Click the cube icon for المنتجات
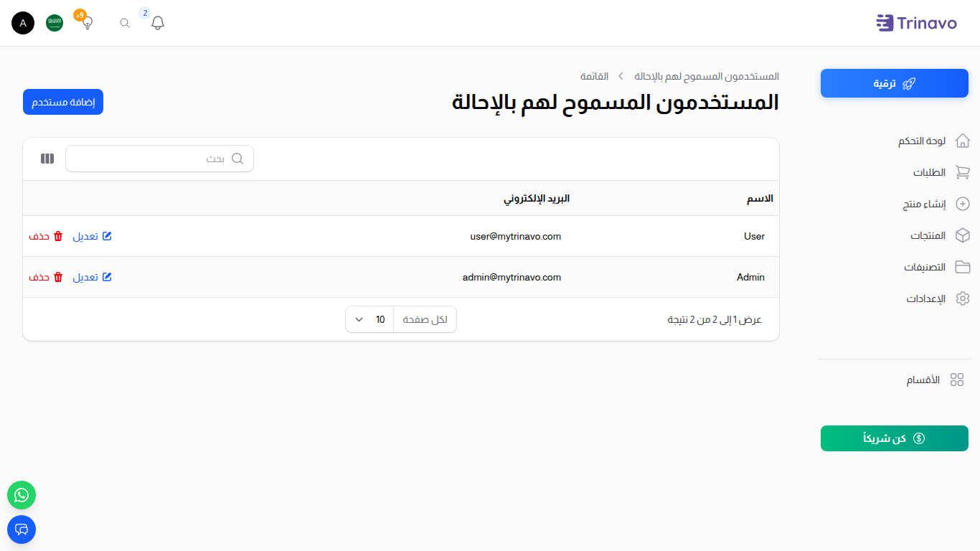Screen dimensions: 980x551 coord(963,235)
